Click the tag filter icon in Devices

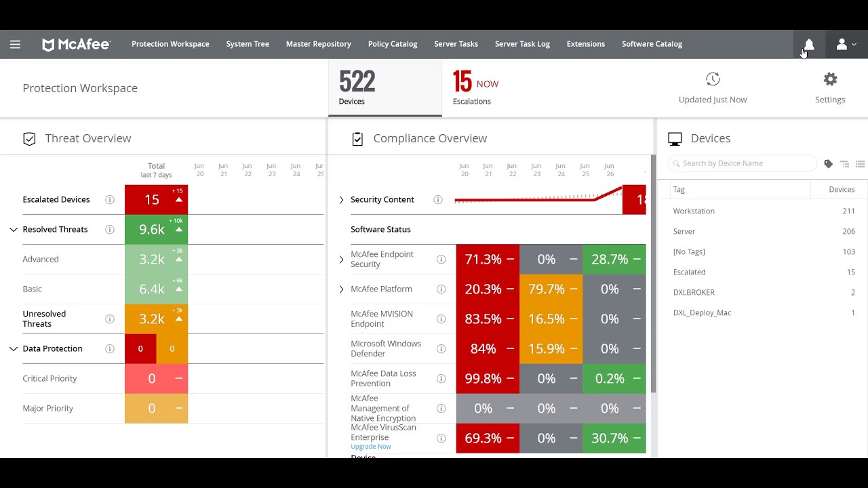(x=828, y=164)
